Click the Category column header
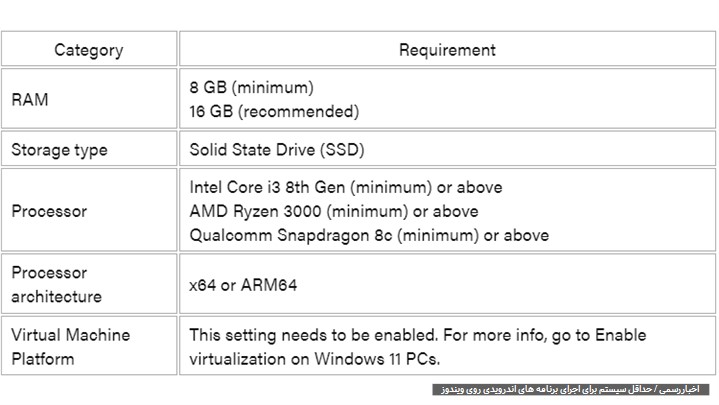Image resolution: width=719 pixels, height=405 pixels. pos(89,49)
